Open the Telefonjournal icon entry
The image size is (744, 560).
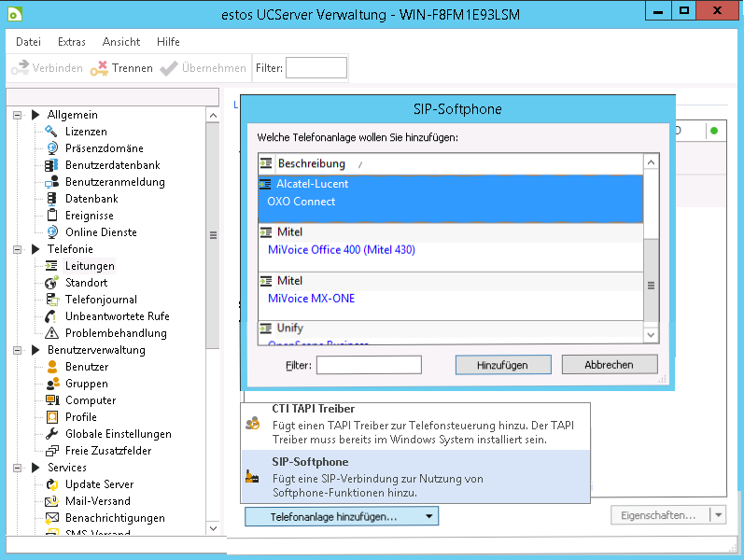(x=51, y=300)
